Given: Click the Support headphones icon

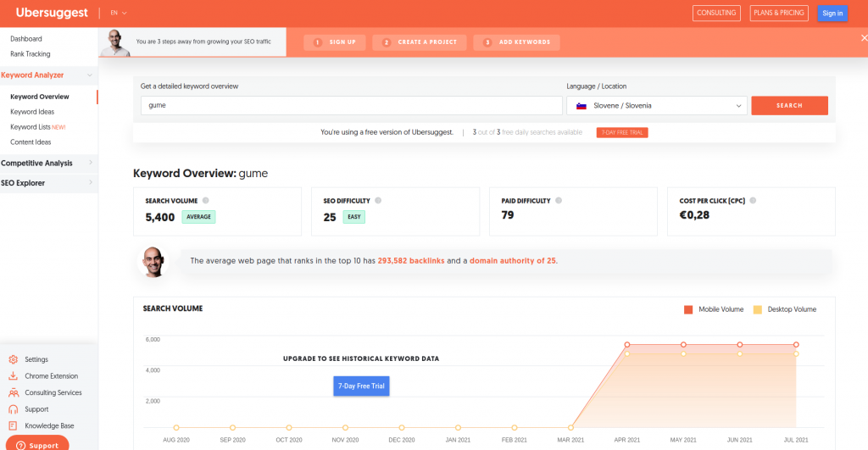Looking at the screenshot, I should [x=14, y=409].
